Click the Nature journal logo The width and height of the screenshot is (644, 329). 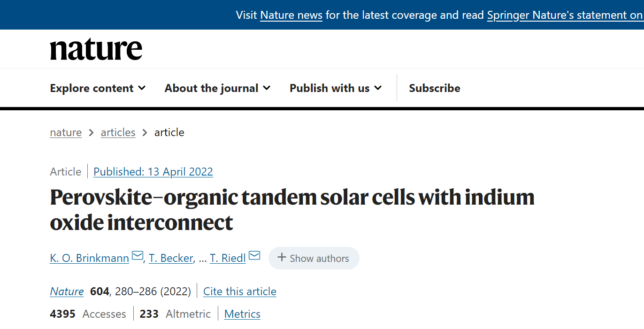point(96,49)
